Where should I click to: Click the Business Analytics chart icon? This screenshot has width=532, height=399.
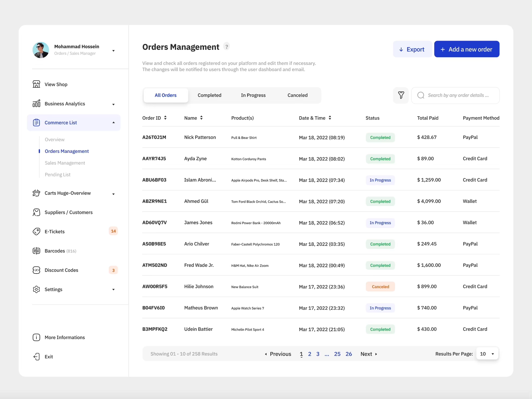(36, 104)
